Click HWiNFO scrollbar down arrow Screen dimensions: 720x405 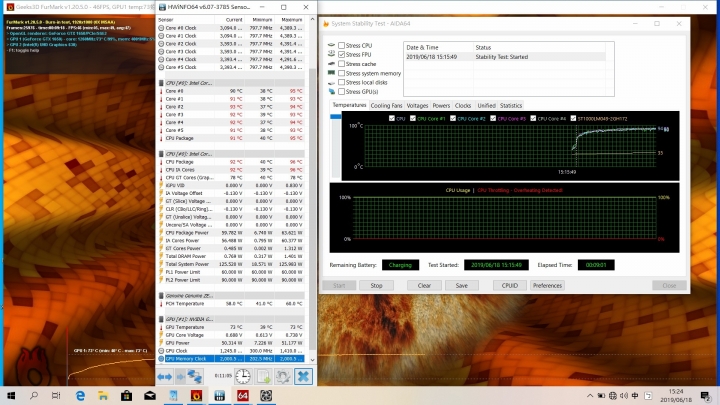point(313,360)
